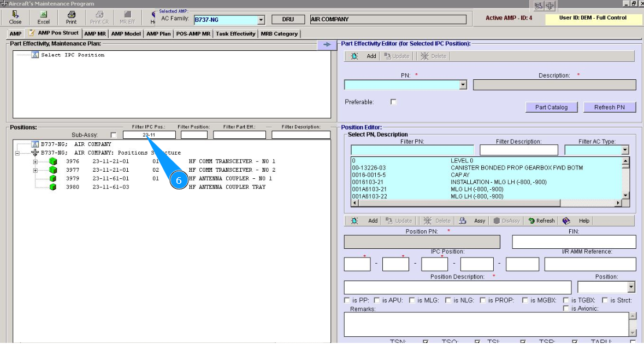Click the Part Catalog button

[x=551, y=107]
